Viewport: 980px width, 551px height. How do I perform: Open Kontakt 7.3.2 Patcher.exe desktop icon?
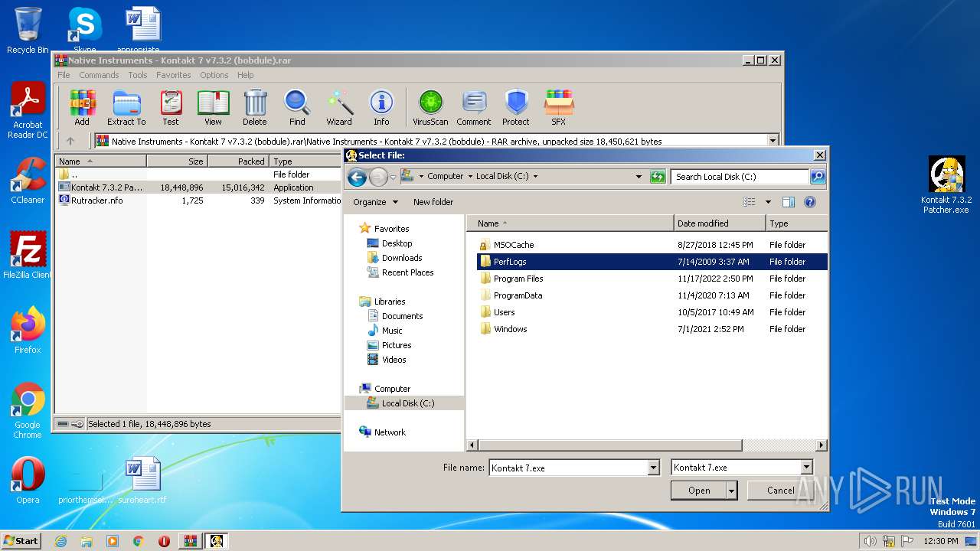(946, 186)
